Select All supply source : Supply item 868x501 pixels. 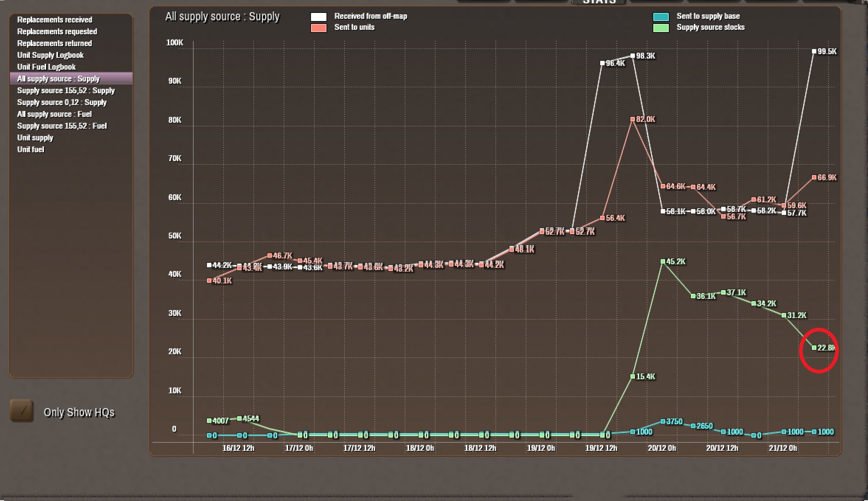tap(58, 79)
